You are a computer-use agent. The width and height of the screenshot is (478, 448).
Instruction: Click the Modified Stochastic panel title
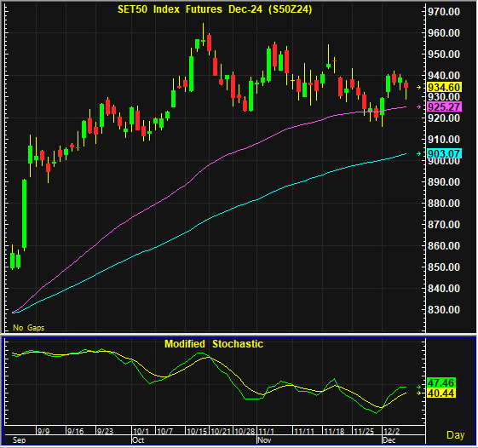[214, 344]
